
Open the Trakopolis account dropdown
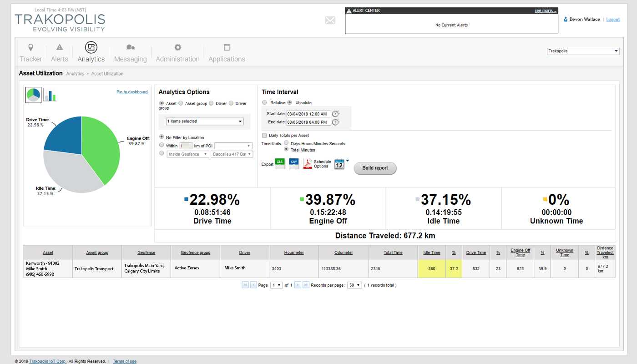(x=583, y=51)
